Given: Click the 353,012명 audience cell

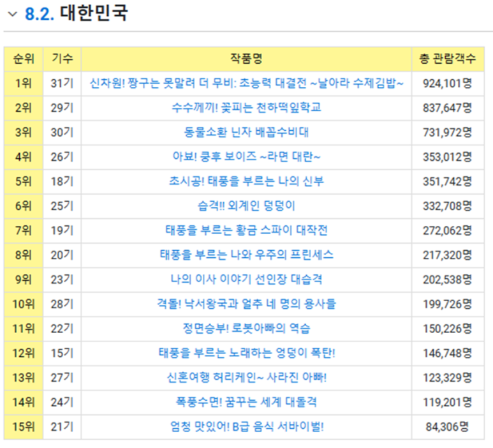Looking at the screenshot, I should point(448,157).
